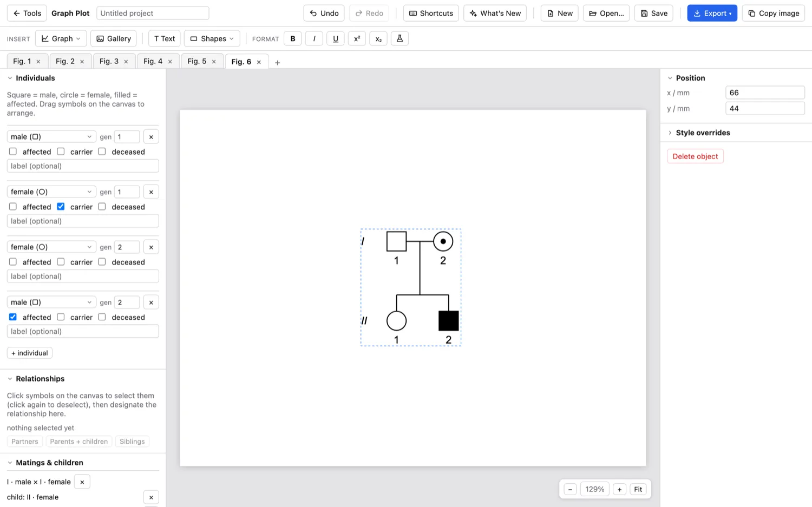The image size is (812, 507).
Task: Click the x / mm position field
Action: [x=765, y=93]
